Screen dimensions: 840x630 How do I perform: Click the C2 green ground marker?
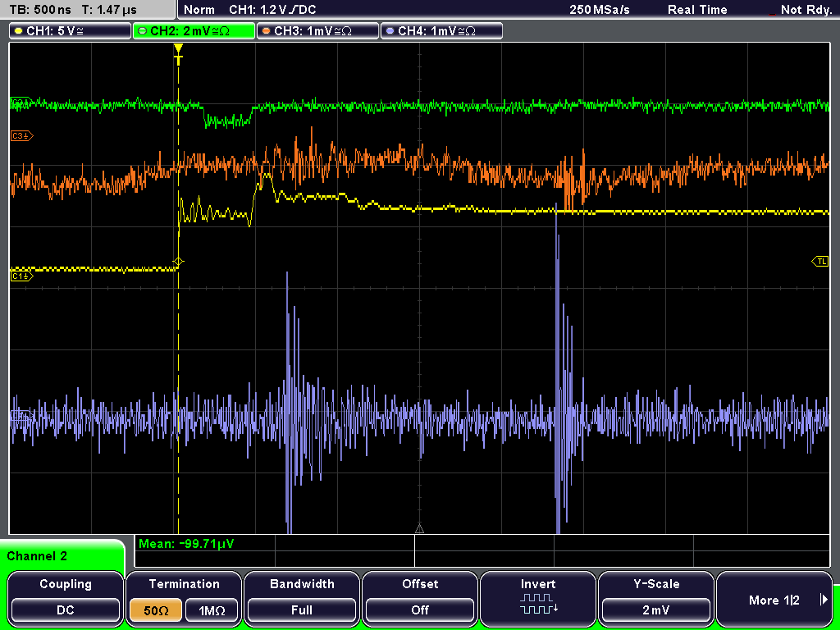21,103
